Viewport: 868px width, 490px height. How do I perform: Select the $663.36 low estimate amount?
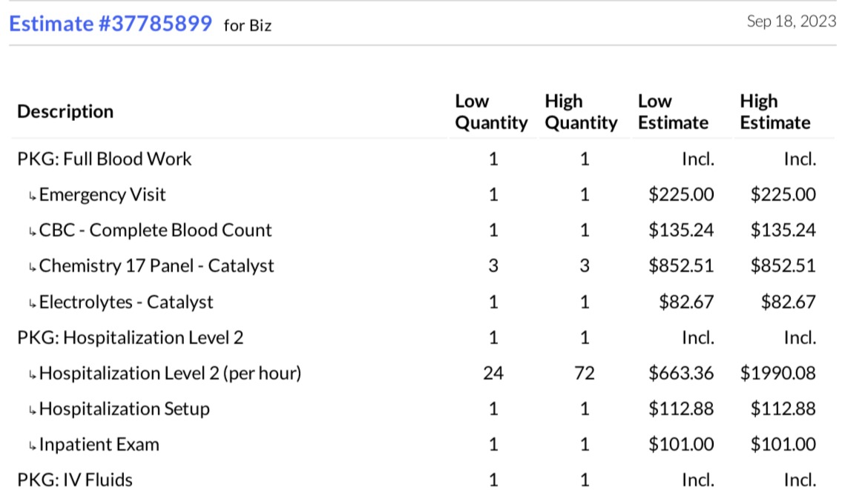[x=681, y=374]
